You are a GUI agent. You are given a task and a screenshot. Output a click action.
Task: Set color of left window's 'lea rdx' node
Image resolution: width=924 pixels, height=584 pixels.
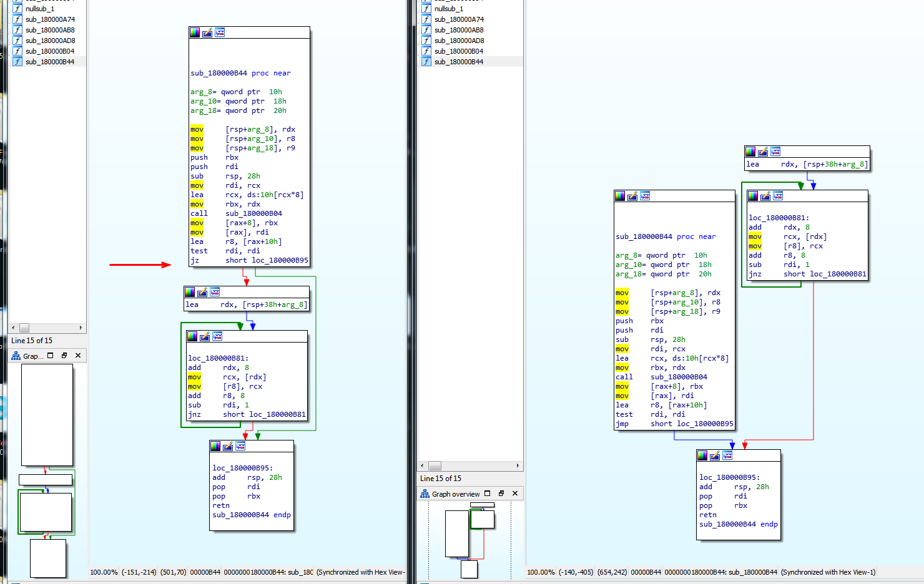pyautogui.click(x=190, y=292)
